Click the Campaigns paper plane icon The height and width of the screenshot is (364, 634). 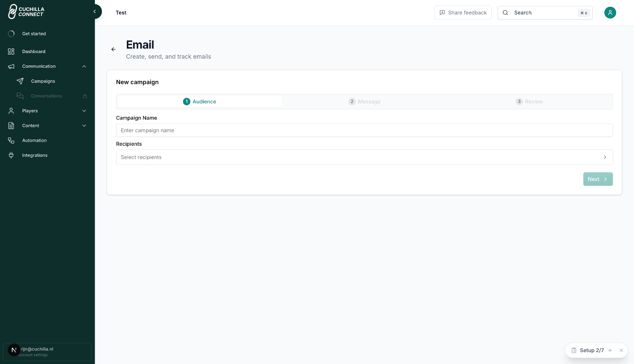[20, 81]
